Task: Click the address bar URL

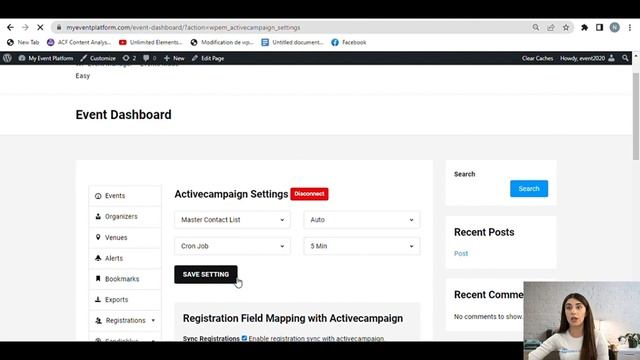Action: click(x=183, y=27)
